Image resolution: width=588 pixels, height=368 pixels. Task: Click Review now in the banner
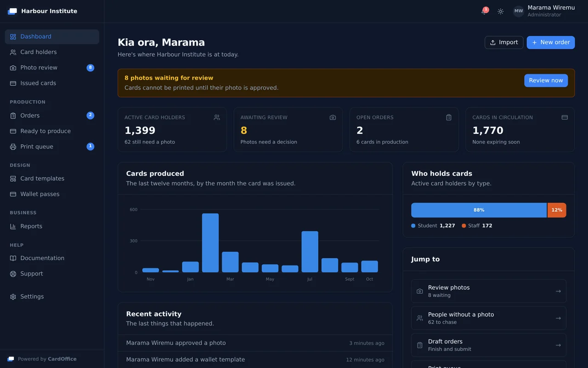(546, 80)
